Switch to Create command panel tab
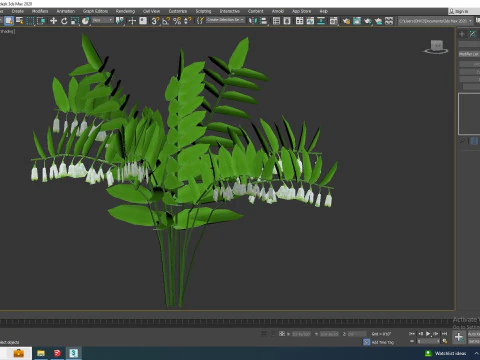This screenshot has width=480, height=360. coord(462,34)
